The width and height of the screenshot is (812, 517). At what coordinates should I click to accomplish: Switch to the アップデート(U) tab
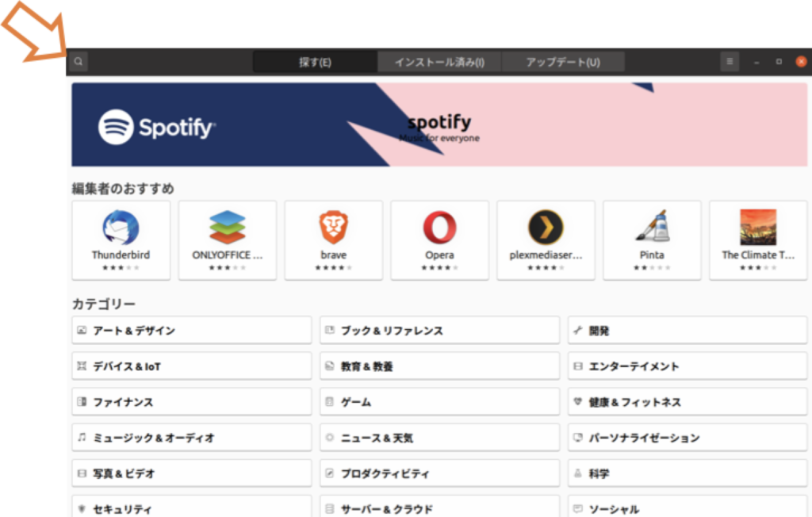563,62
